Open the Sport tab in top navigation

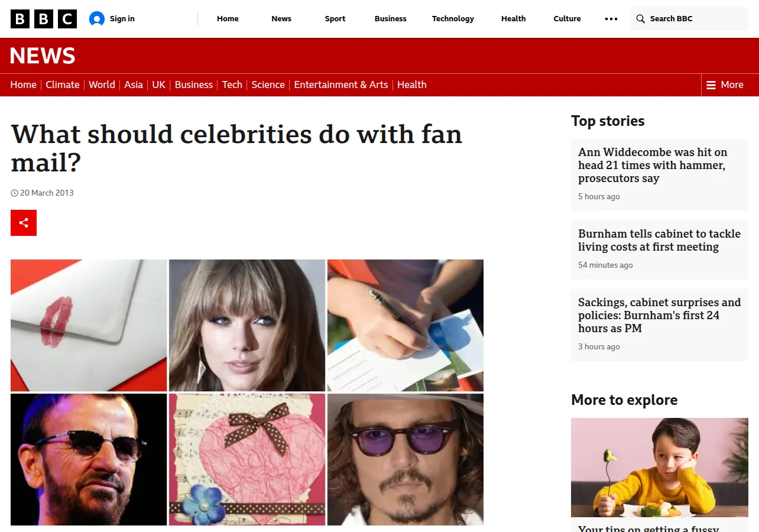coord(335,19)
